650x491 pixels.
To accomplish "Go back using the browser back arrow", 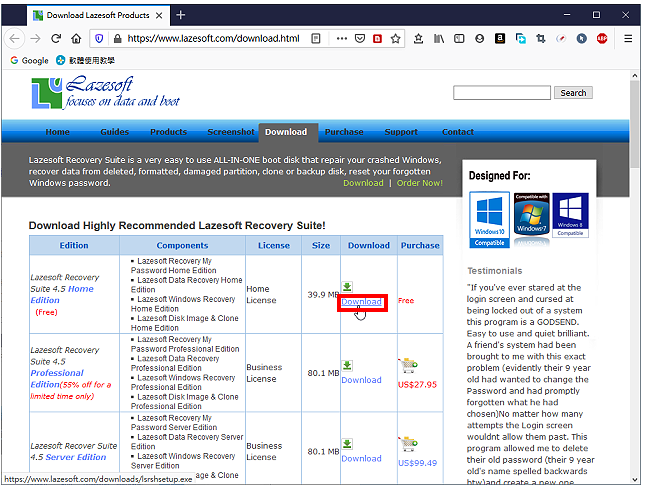I will click(15, 39).
